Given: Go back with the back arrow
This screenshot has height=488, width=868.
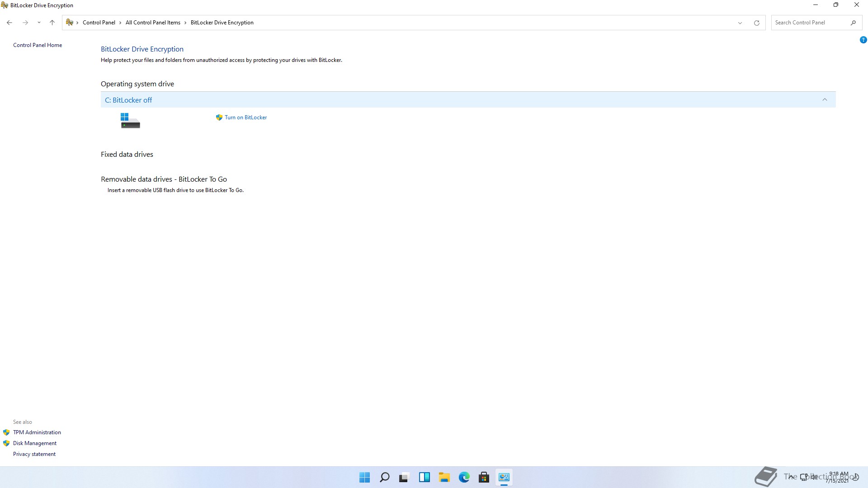Looking at the screenshot, I should click(9, 23).
